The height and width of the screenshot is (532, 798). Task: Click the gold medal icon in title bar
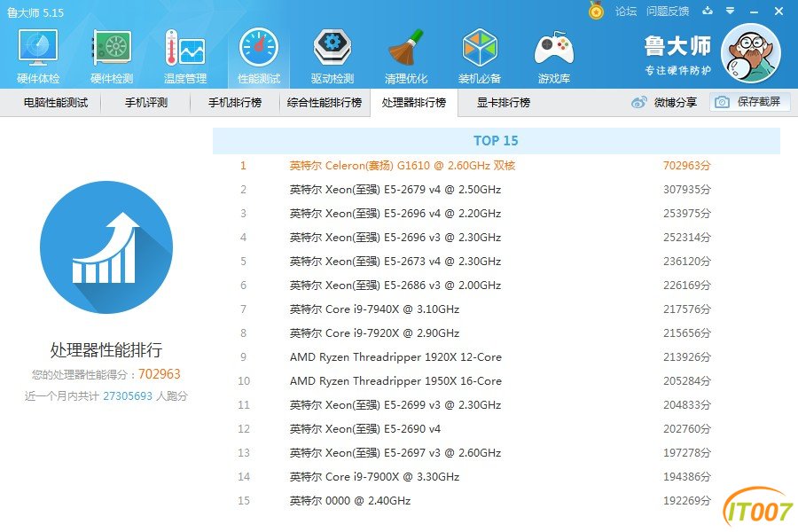click(x=596, y=10)
